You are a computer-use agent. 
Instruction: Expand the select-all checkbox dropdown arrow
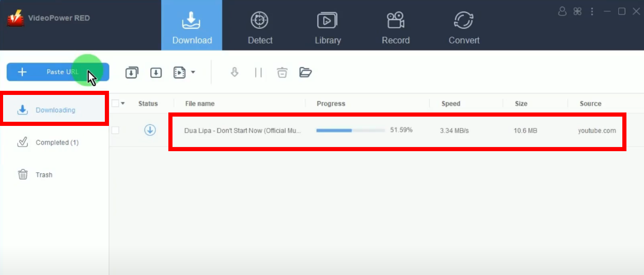click(x=123, y=103)
